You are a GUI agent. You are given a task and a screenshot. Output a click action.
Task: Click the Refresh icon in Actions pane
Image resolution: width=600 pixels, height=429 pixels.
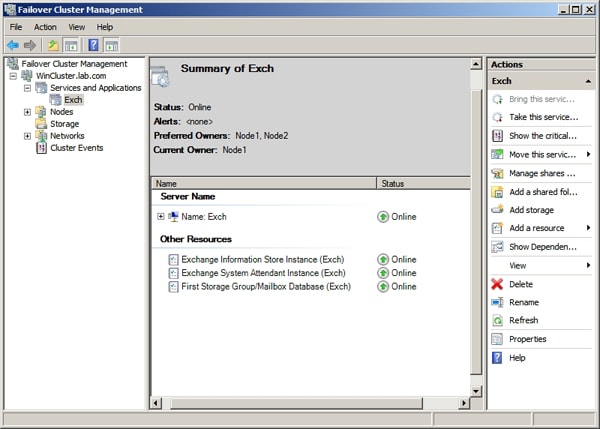tap(498, 320)
